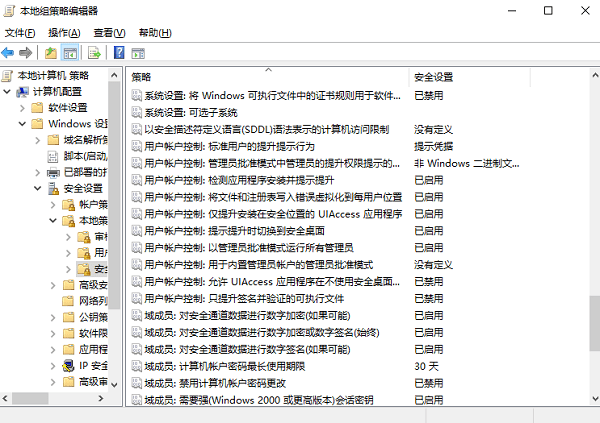Image resolution: width=600 pixels, height=423 pixels.
Task: Click the Up one level folder icon
Action: tap(51, 53)
